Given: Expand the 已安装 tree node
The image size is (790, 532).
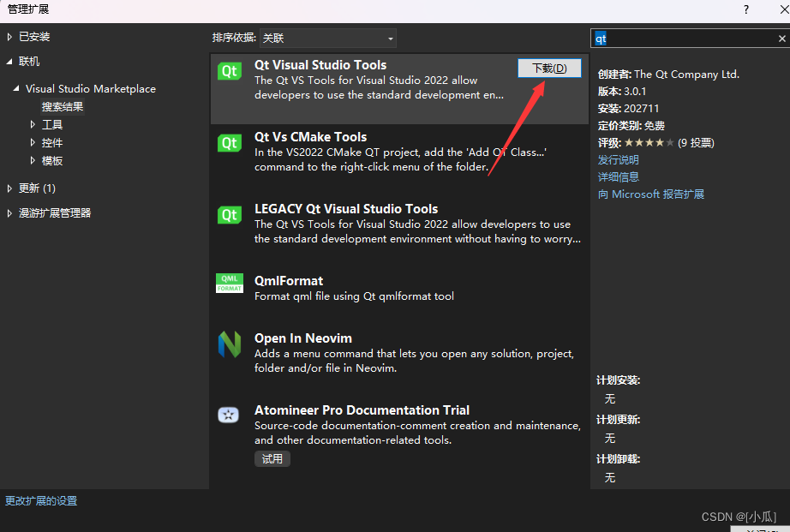Looking at the screenshot, I should [9, 37].
